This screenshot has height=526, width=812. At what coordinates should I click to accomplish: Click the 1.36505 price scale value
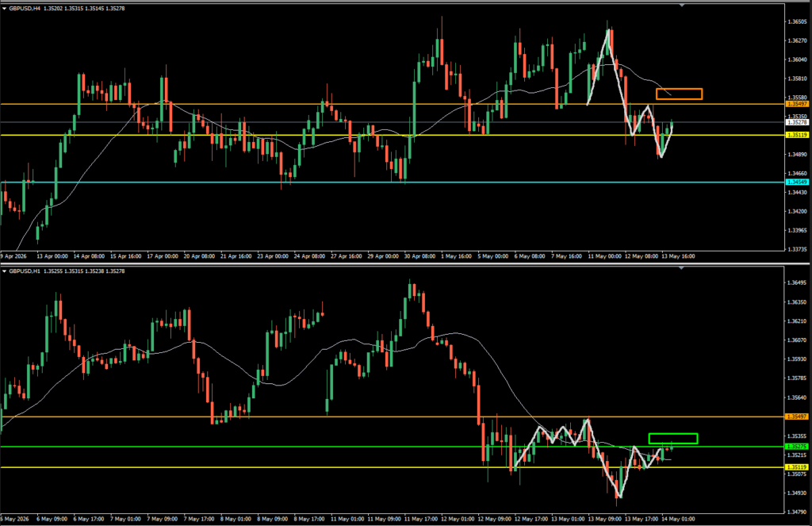(x=798, y=21)
